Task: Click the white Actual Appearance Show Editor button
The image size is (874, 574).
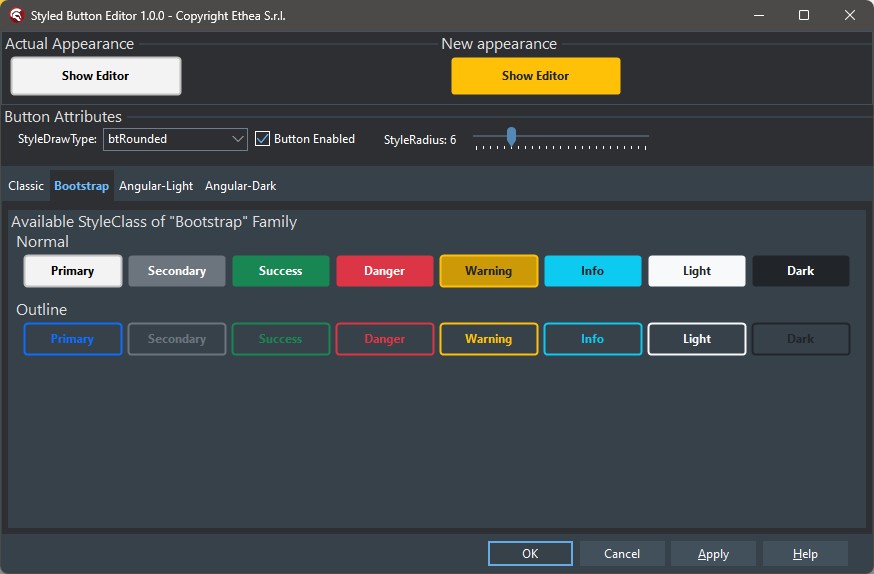Action: click(96, 76)
